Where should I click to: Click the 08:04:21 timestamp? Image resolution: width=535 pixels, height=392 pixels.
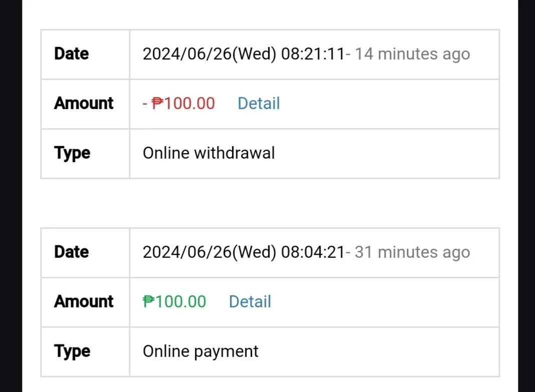[x=313, y=252]
